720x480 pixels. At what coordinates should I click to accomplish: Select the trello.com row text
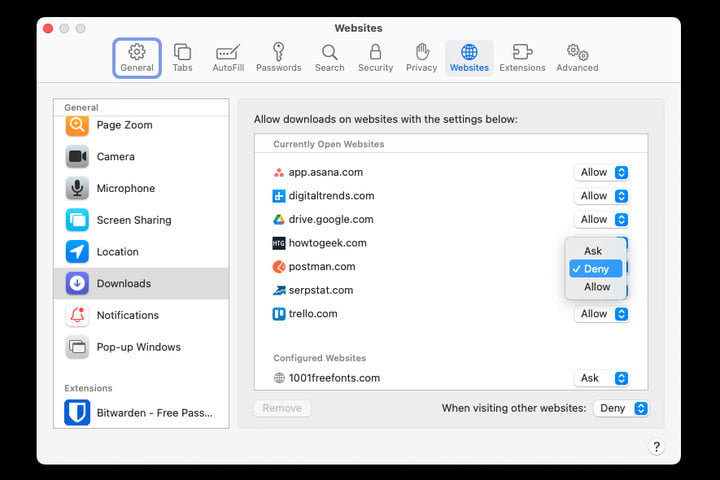[x=313, y=314]
